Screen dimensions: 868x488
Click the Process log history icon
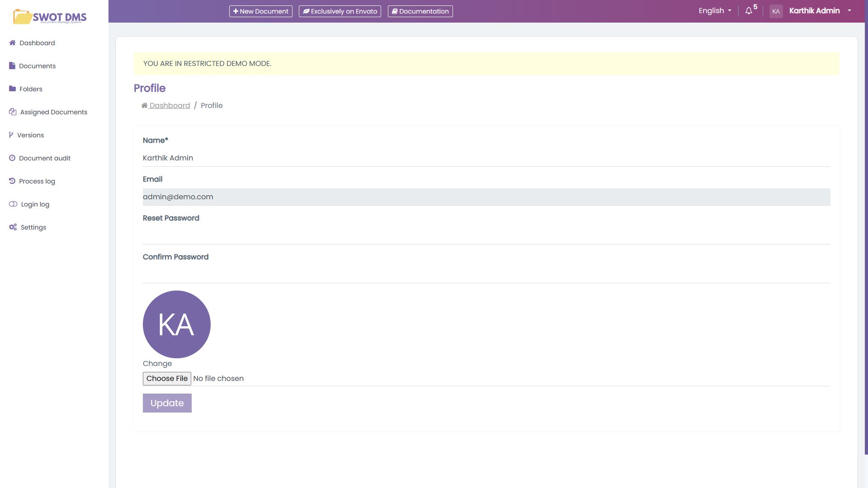12,181
